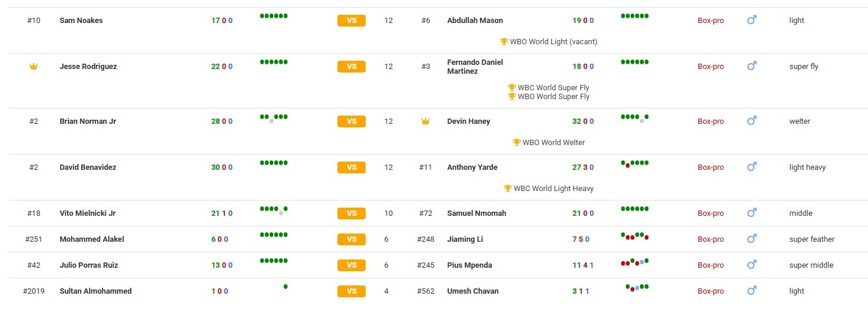Image resolution: width=868 pixels, height=309 pixels.
Task: Click Box-pro link in Mielnicki row
Action: click(711, 213)
